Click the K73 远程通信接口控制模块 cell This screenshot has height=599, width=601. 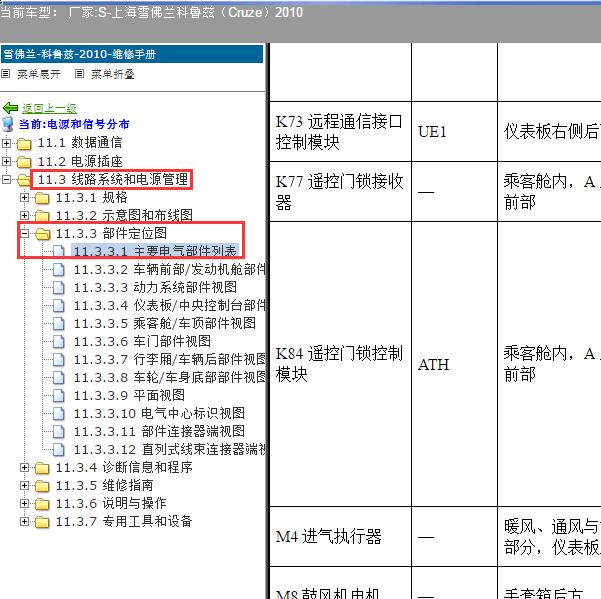[x=340, y=131]
